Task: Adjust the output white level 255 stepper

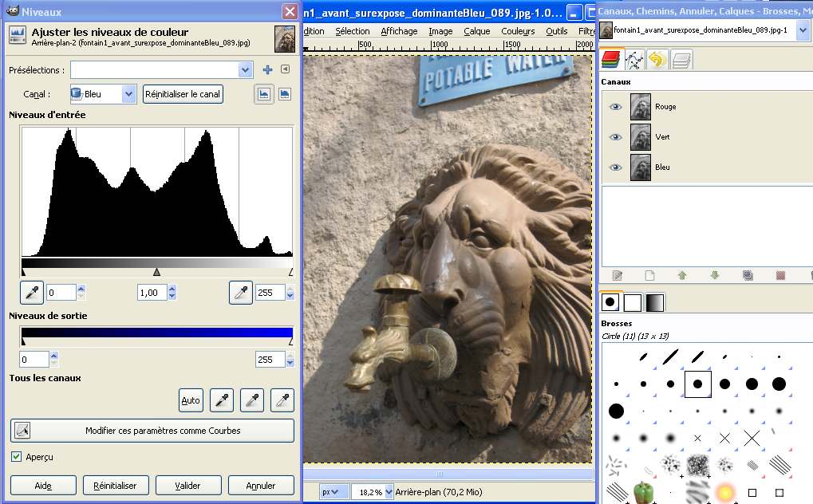Action: coord(290,360)
